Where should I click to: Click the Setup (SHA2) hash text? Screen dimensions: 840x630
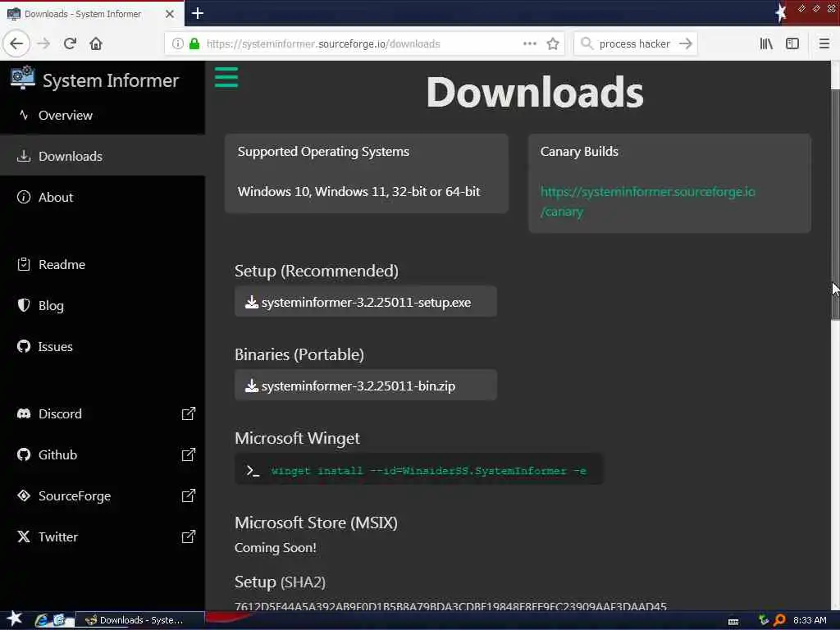coord(450,606)
